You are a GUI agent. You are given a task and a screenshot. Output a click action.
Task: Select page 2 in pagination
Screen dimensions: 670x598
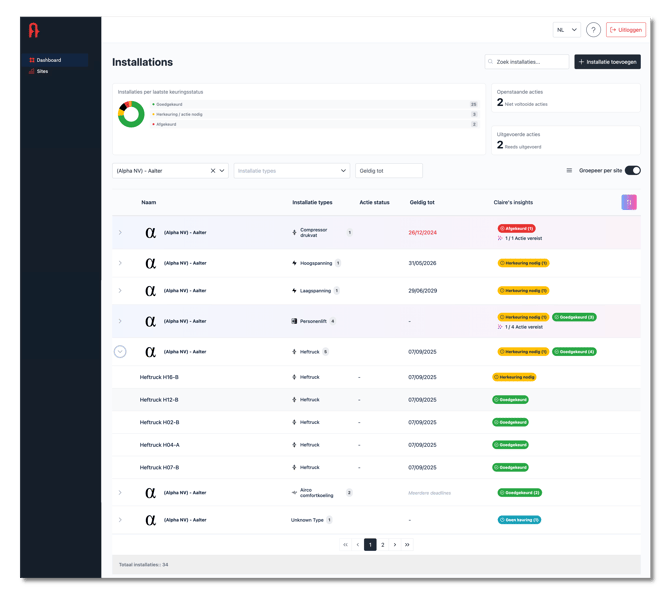pyautogui.click(x=382, y=545)
